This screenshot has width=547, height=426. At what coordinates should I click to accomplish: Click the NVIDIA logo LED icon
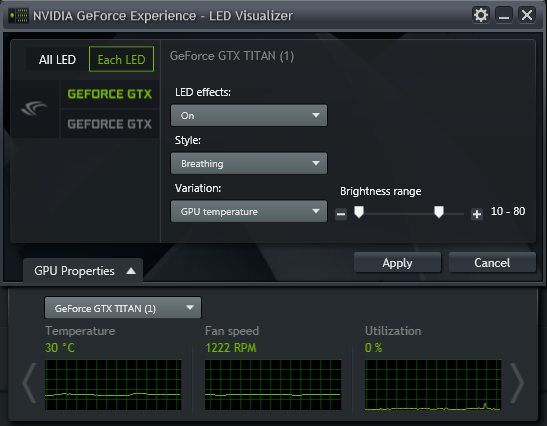(x=35, y=109)
